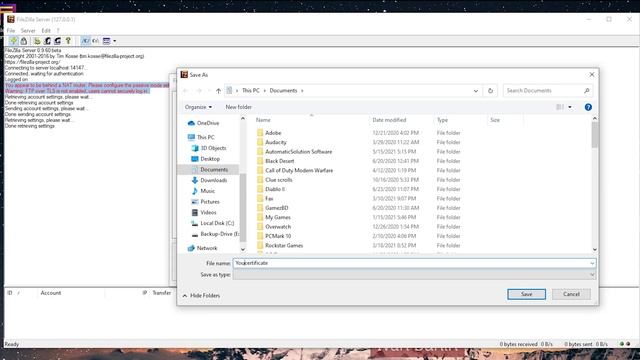Open server settings icon in FileZilla toolbar
The height and width of the screenshot is (360, 640).
point(37,40)
